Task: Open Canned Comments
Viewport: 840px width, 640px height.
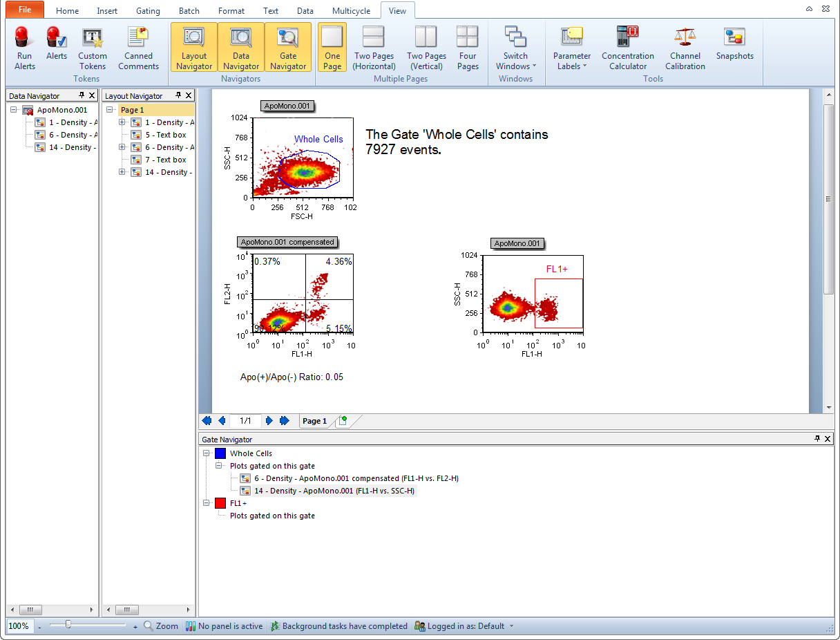Action: pos(138,48)
